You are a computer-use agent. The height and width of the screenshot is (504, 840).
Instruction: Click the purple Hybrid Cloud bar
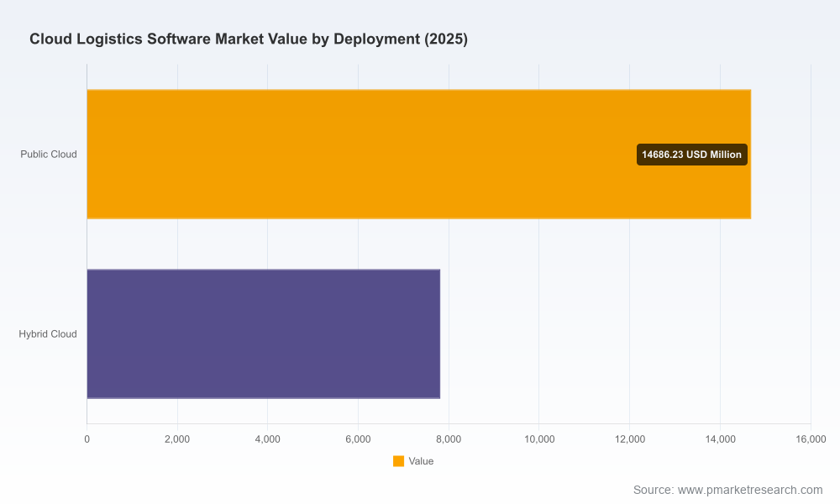264,333
